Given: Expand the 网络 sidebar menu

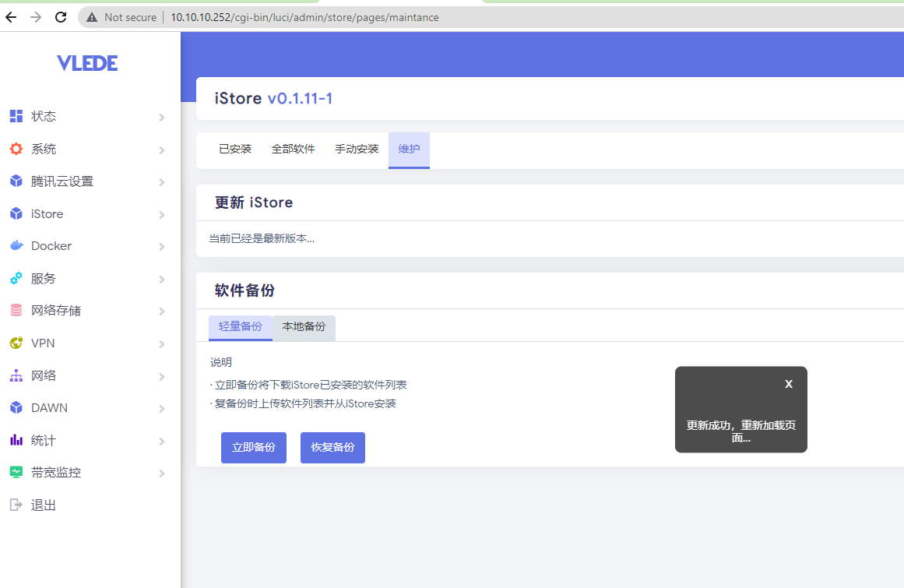Looking at the screenshot, I should (90, 375).
